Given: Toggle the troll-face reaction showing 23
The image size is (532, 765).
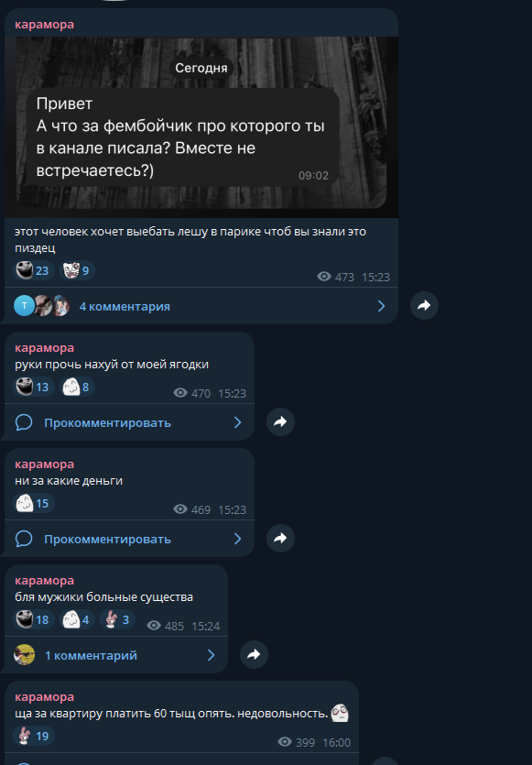Looking at the screenshot, I should tap(33, 270).
